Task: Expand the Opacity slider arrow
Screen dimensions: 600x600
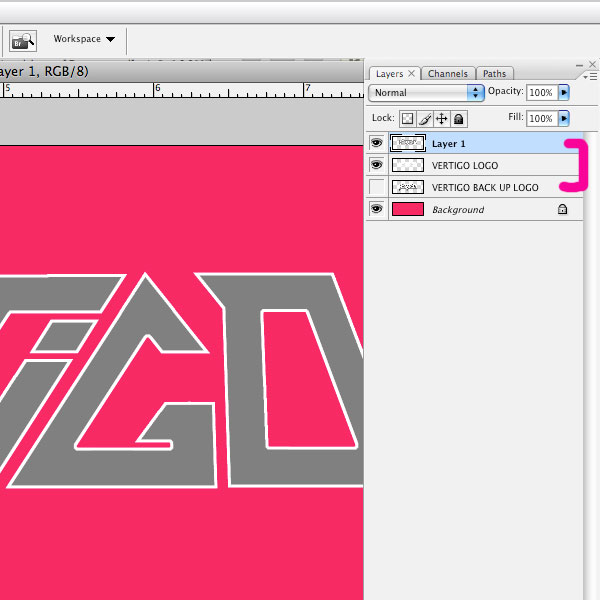Action: coord(564,92)
